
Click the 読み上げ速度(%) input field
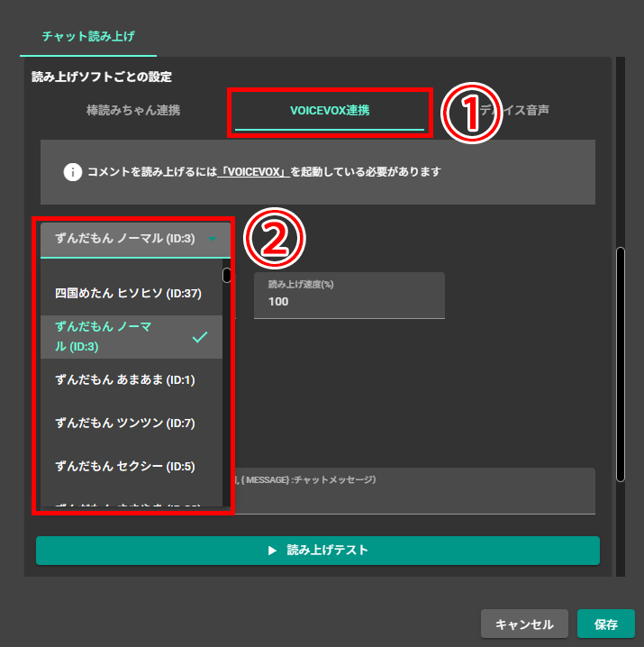(349, 296)
